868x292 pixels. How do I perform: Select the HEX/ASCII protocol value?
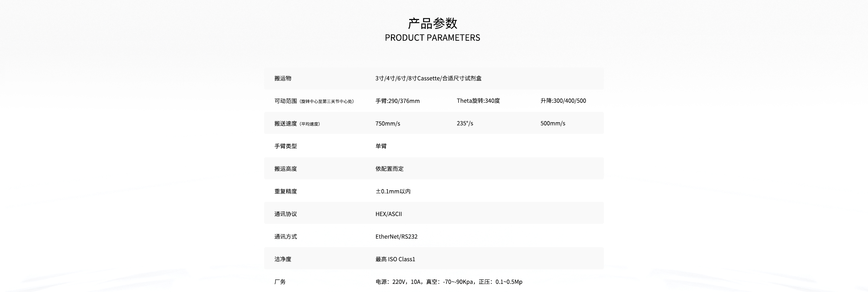point(389,214)
